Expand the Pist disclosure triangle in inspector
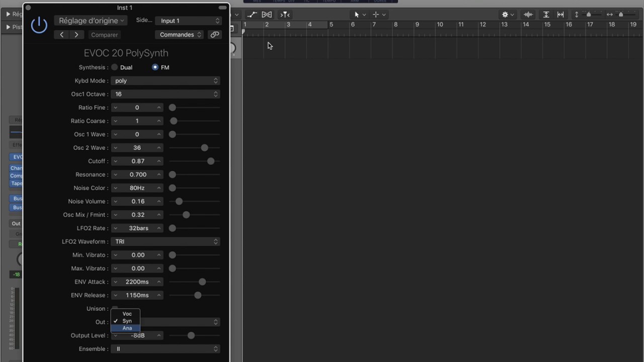Image resolution: width=644 pixels, height=362 pixels. point(8,27)
